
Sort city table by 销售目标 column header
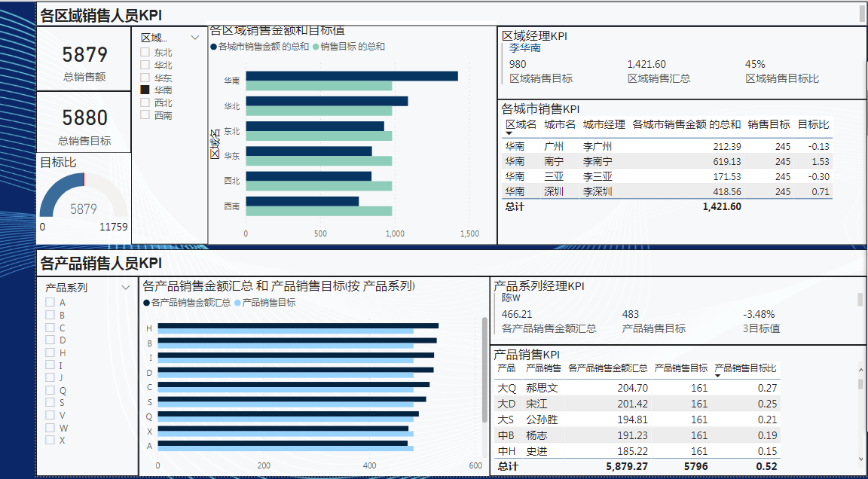pos(769,124)
